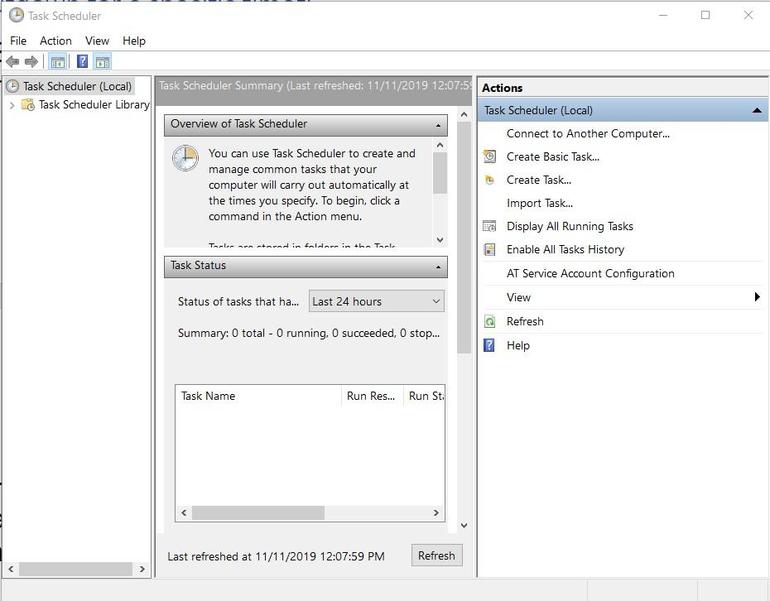
Task: Click the Create Task icon in Actions
Action: (x=490, y=180)
